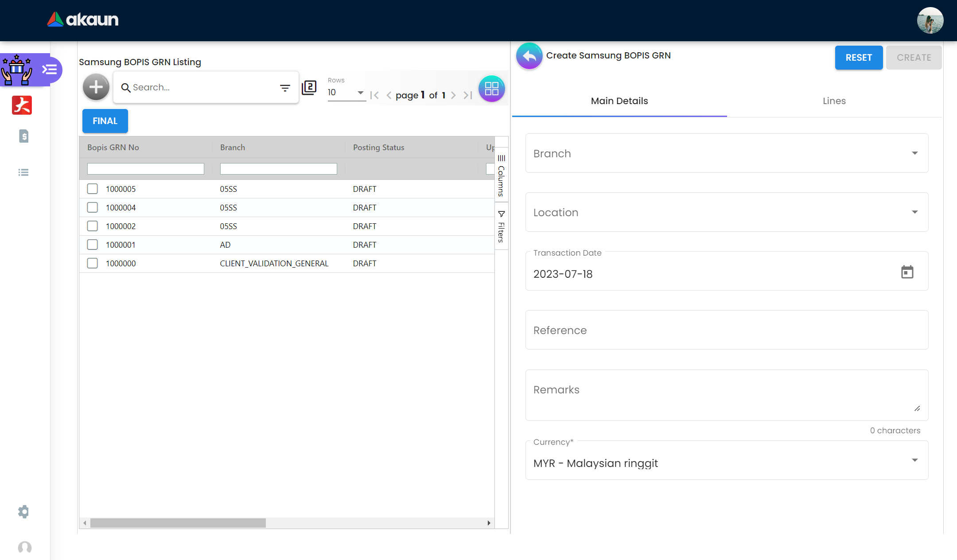Tick checkbox for GRN 1000005
957x560 pixels.
pos(92,189)
